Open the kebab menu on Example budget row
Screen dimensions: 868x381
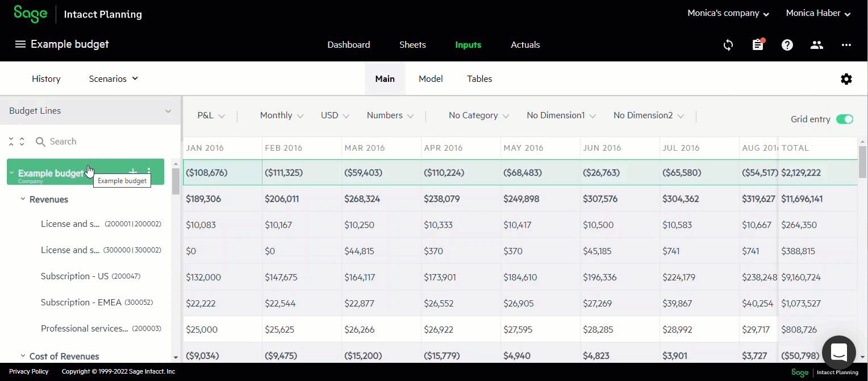(x=149, y=172)
